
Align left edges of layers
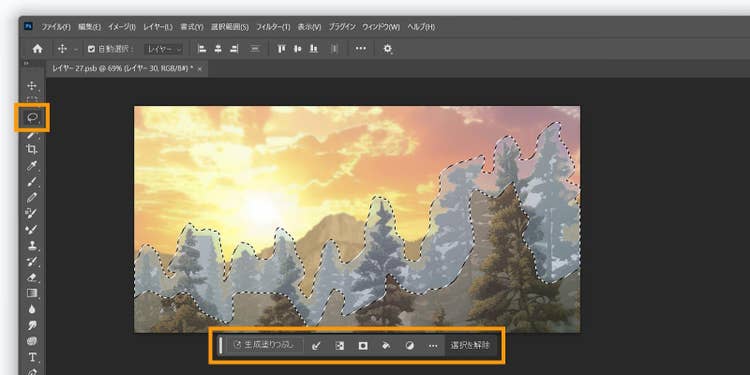(x=202, y=49)
